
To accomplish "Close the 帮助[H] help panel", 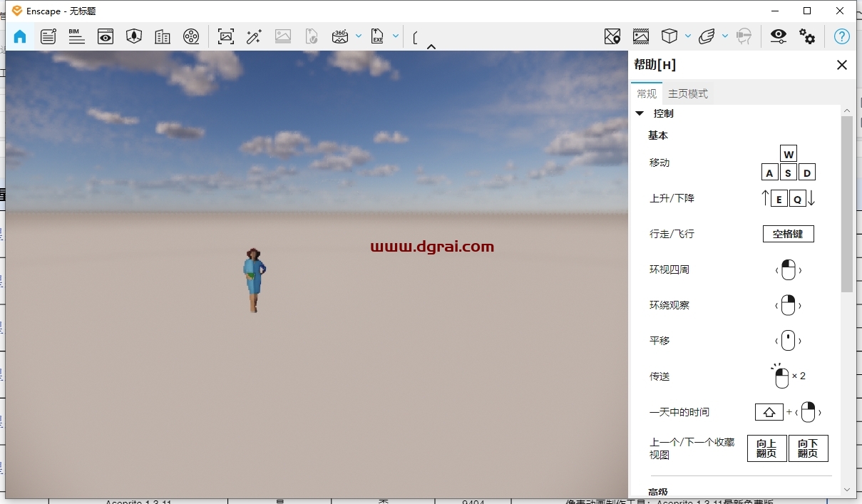I will 842,65.
